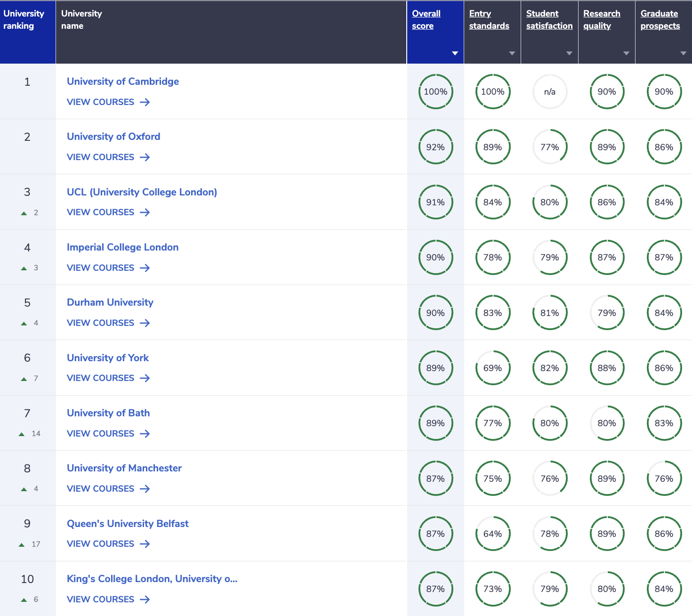Screen dimensions: 692x616
Task: Sort by Entry standards column
Action: pyautogui.click(x=489, y=20)
